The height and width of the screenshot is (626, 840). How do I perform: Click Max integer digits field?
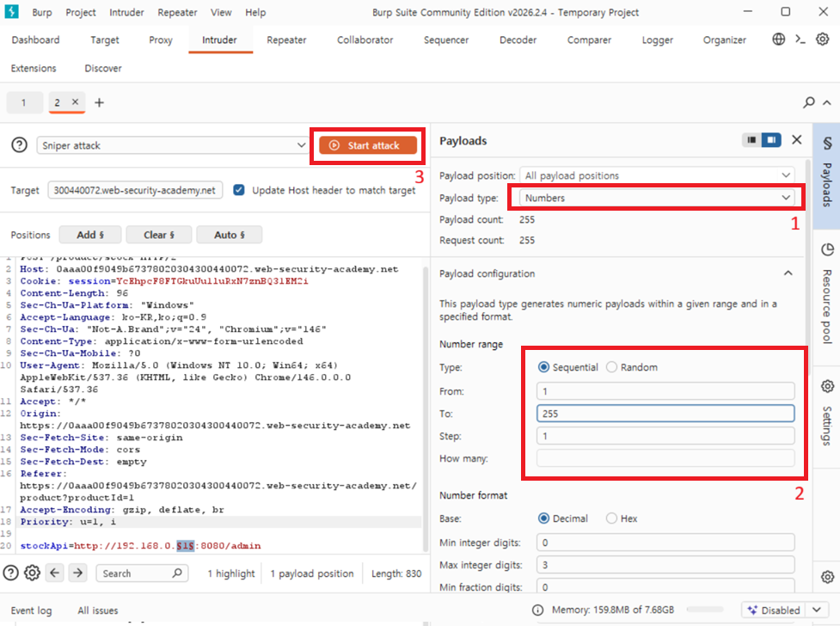(x=665, y=564)
